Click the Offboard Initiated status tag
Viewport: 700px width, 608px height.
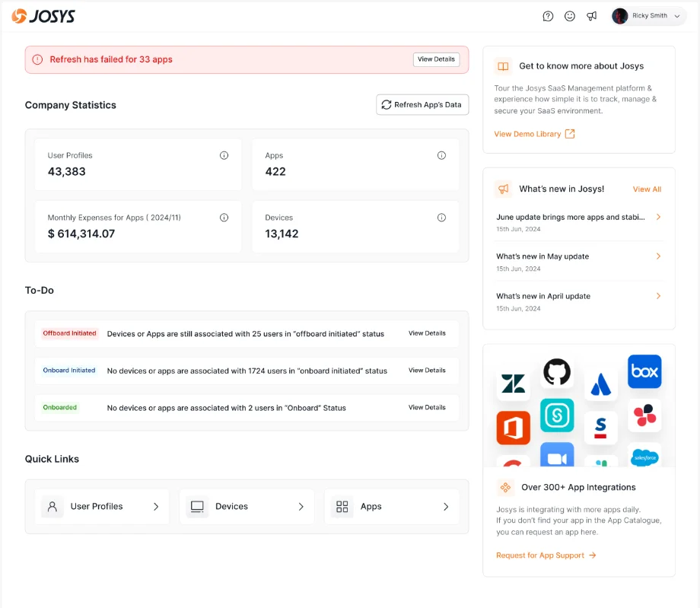coord(70,333)
